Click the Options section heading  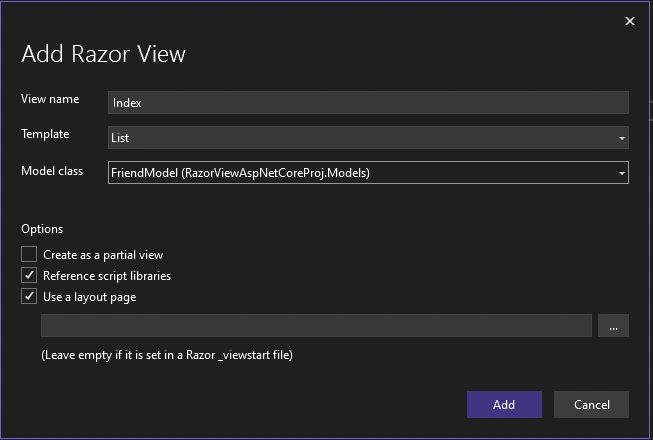pos(42,229)
